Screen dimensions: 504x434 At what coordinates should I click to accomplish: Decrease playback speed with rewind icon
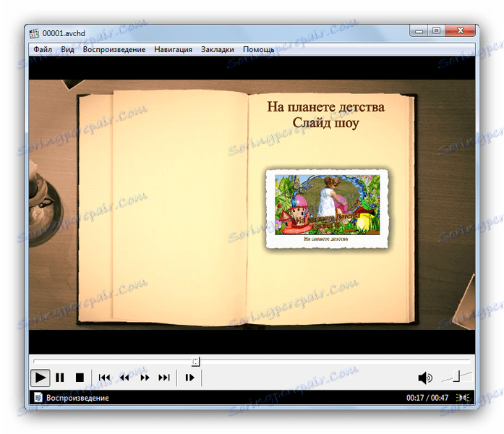124,378
